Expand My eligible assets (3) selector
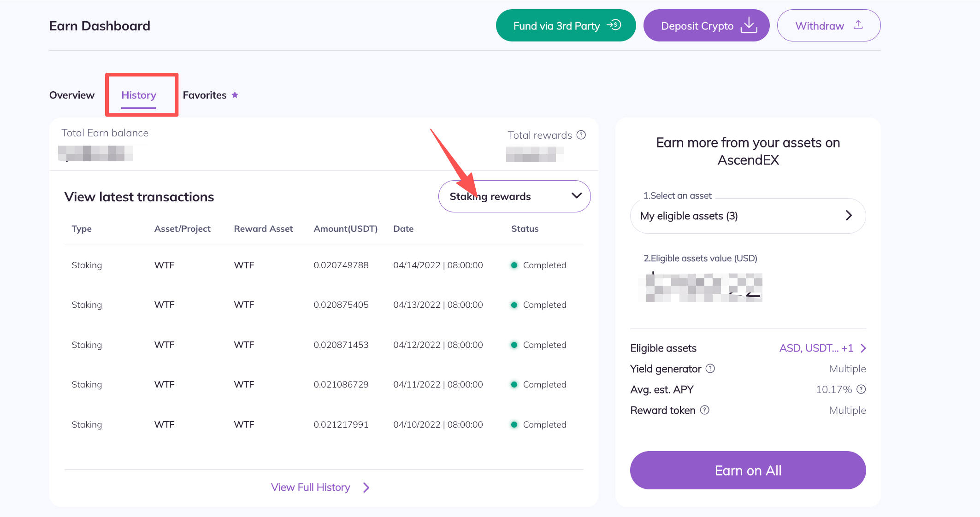The image size is (980, 517). pyautogui.click(x=747, y=216)
